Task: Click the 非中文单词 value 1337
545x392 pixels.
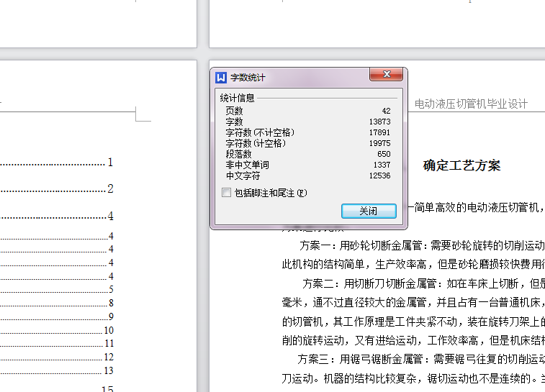Action: (x=382, y=165)
